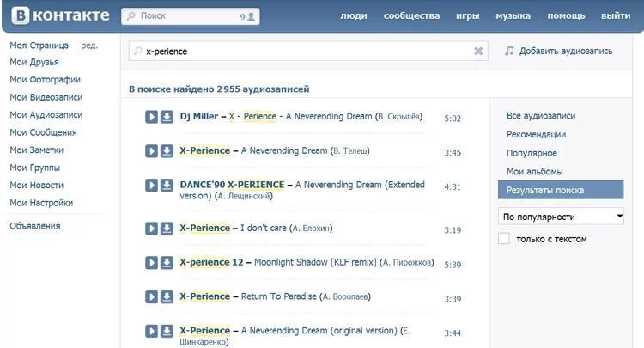Play the 3:45 X-Perience A Neverending Dream track
Viewport: 644px width, 348px height.
[x=151, y=151]
